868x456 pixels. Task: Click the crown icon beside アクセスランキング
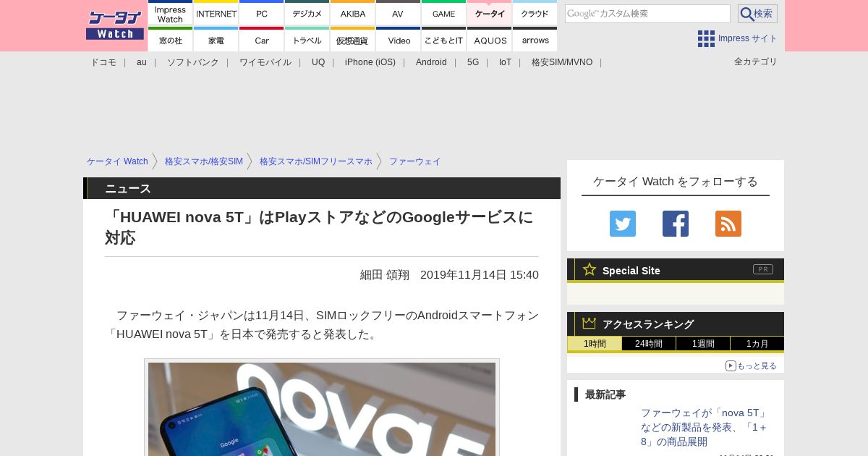tap(590, 324)
